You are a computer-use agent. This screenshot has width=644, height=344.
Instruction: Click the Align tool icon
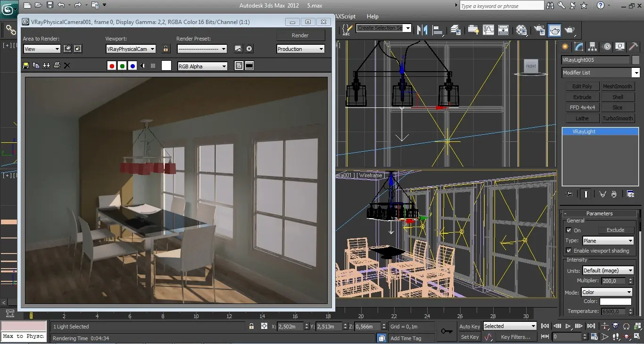pyautogui.click(x=438, y=30)
